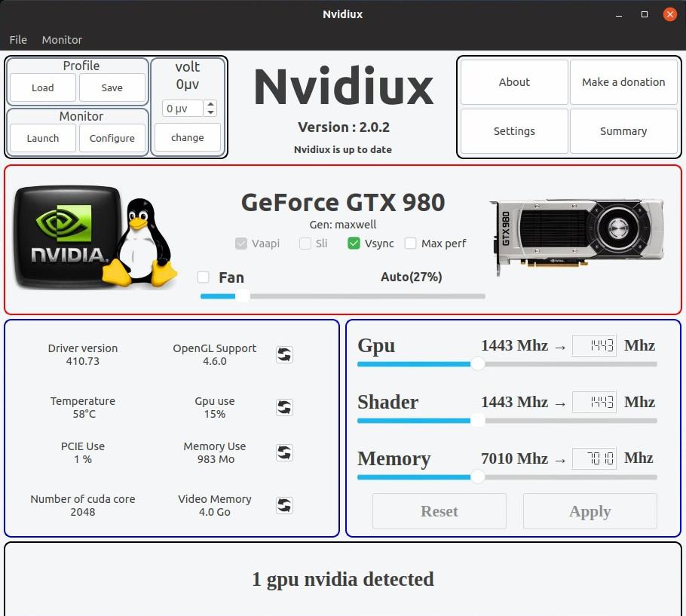Focus the Gpu Mhz value field

[594, 345]
